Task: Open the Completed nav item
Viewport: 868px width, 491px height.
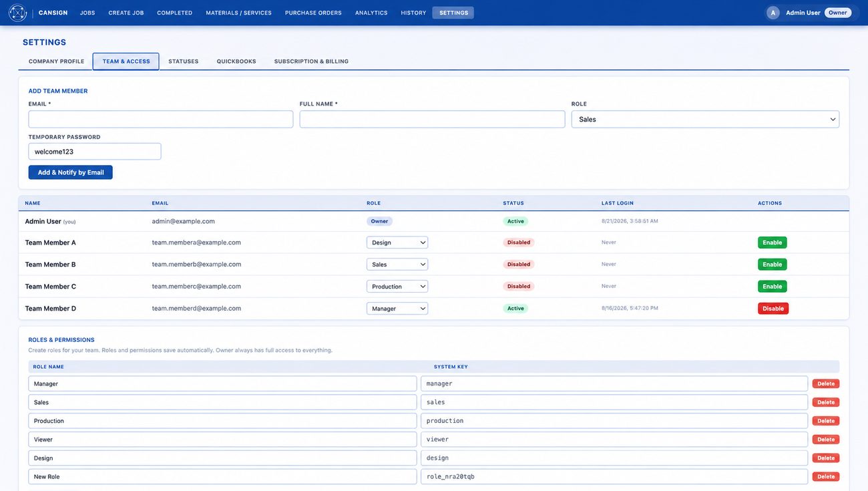Action: point(175,13)
